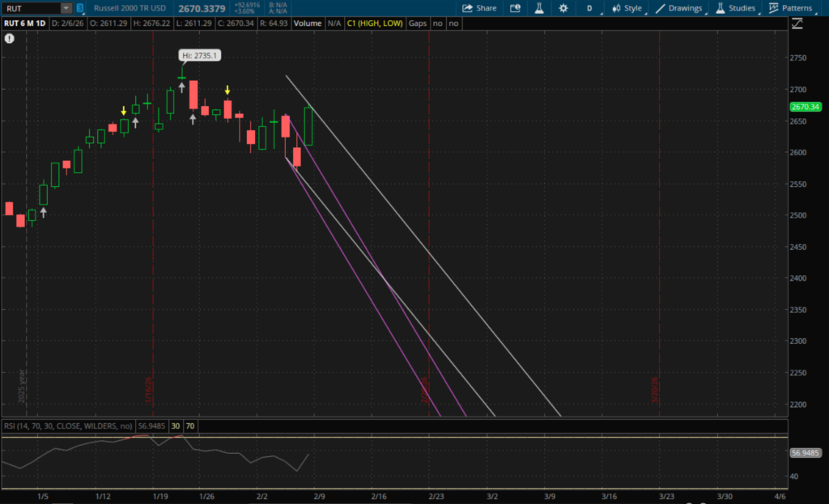This screenshot has width=829, height=504.
Task: Open the Studies menu
Action: pyautogui.click(x=735, y=8)
